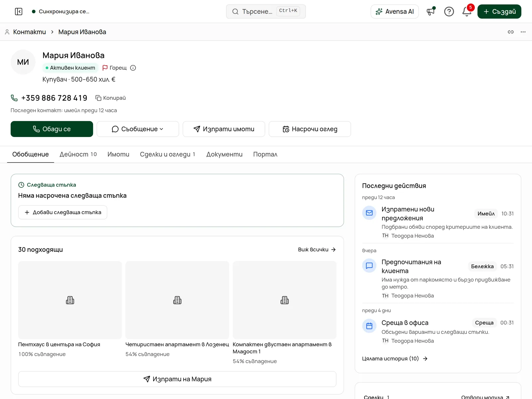This screenshot has width=532, height=399.
Task: Click Изпрати имоти button
Action: click(x=224, y=129)
